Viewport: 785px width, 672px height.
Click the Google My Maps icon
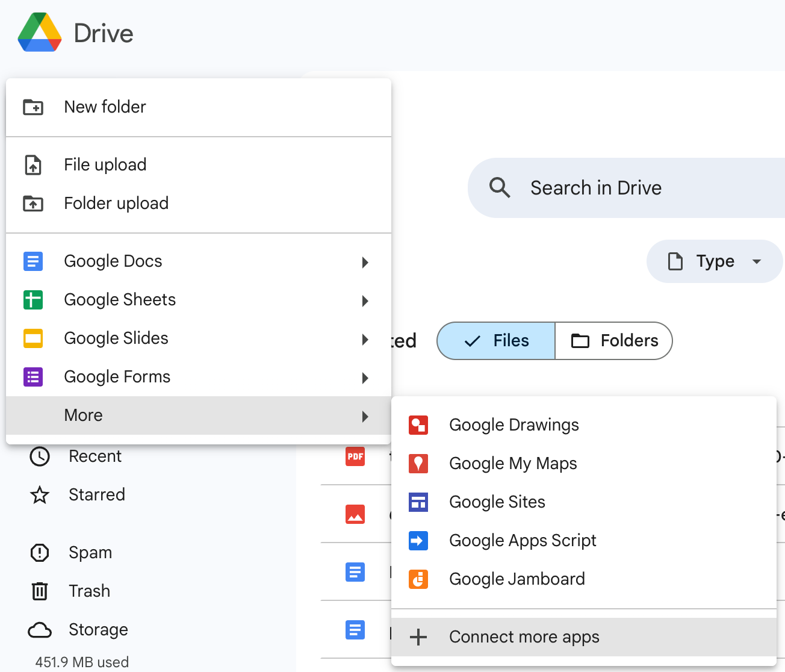[x=418, y=464]
